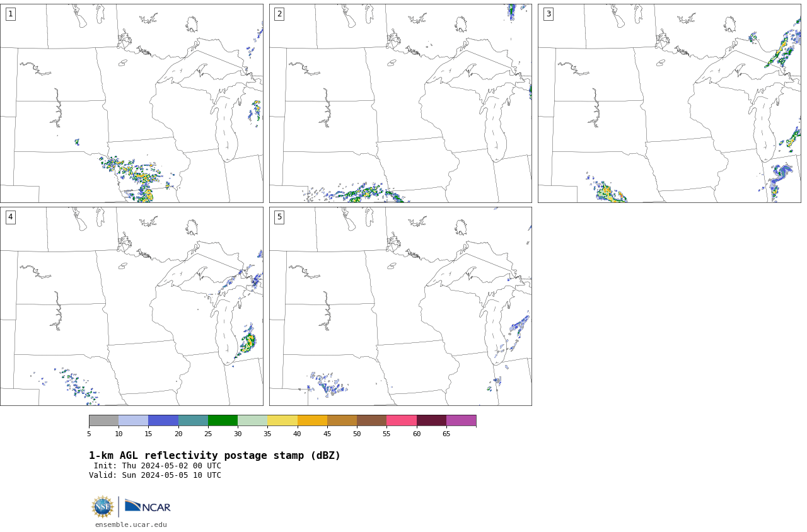Click the pale green 30-35 dBZ swatch
Image resolution: width=807 pixels, height=532 pixels.
coord(253,420)
